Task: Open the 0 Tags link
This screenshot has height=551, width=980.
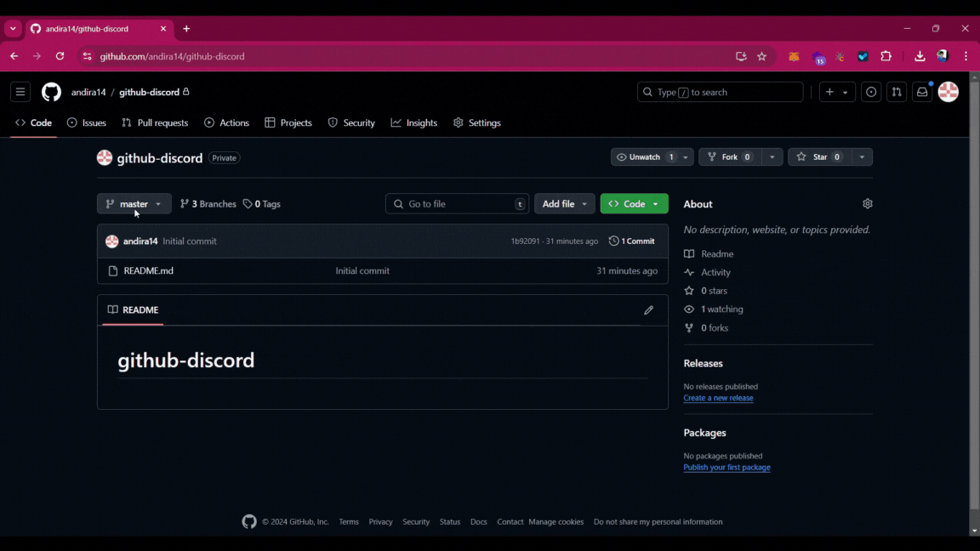Action: coord(262,204)
